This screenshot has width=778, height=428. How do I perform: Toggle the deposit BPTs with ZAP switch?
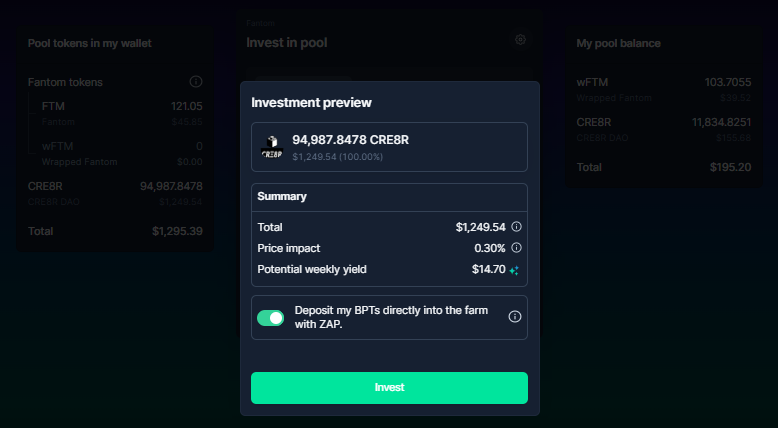coord(270,318)
